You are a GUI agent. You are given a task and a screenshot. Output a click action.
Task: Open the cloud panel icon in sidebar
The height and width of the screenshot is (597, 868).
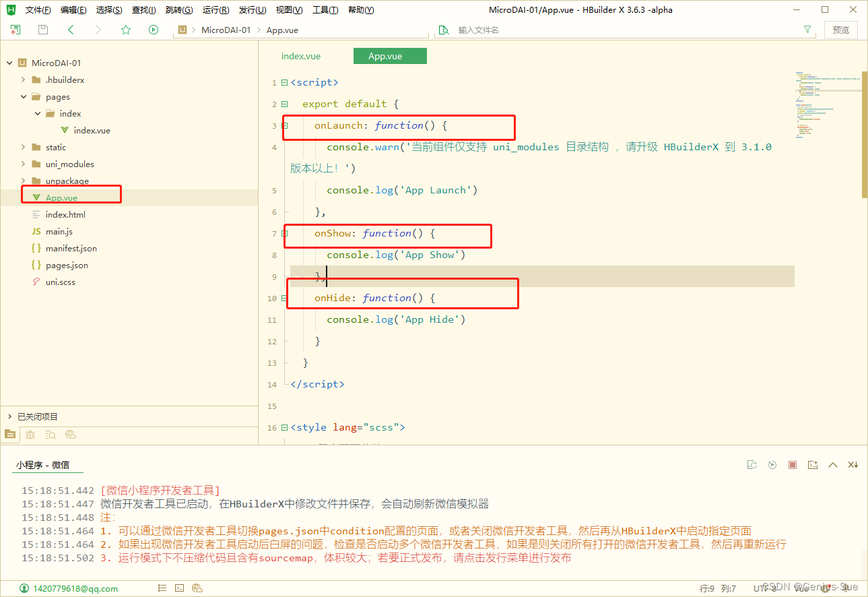[x=71, y=435]
